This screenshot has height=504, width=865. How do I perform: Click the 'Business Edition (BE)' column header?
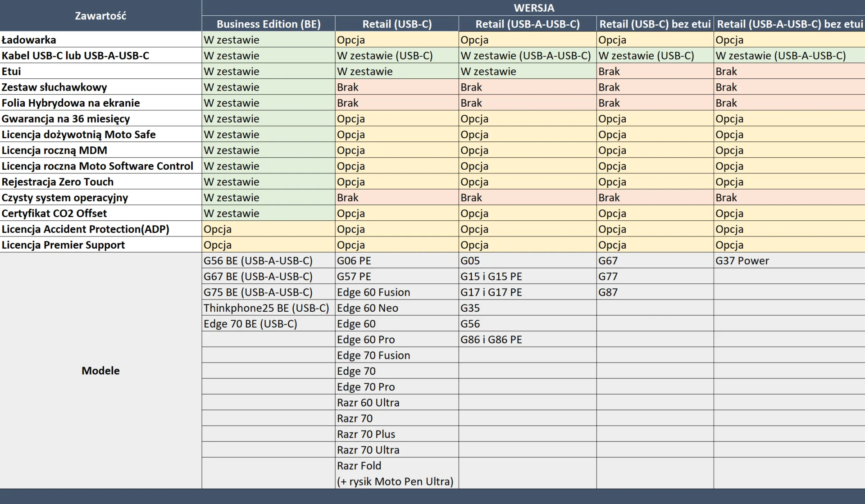[x=269, y=24]
